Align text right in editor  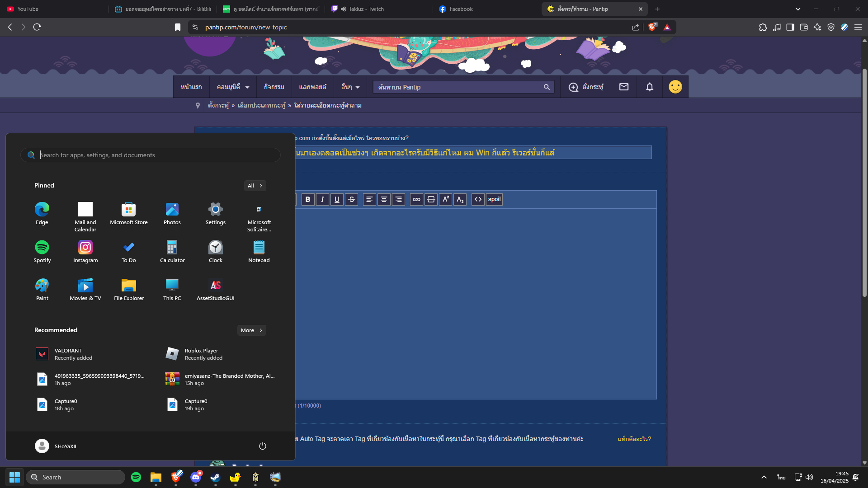coord(398,199)
